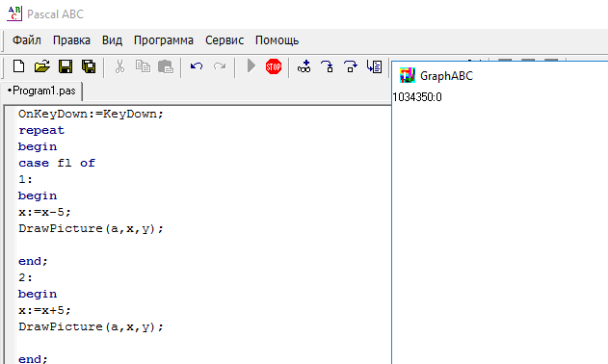
Task: Open the Программа menu
Action: tap(164, 40)
